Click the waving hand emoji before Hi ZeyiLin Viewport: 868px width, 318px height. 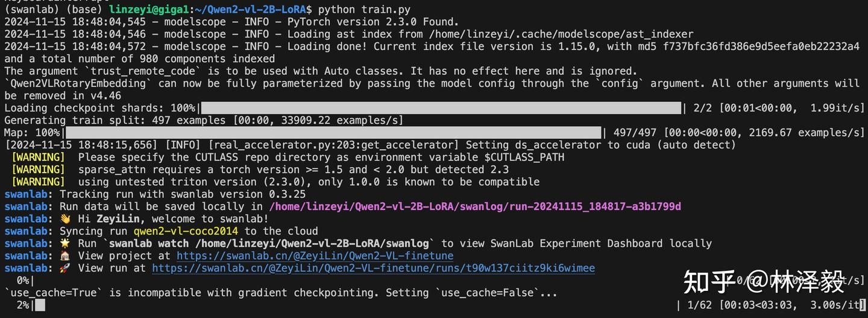[x=66, y=219]
